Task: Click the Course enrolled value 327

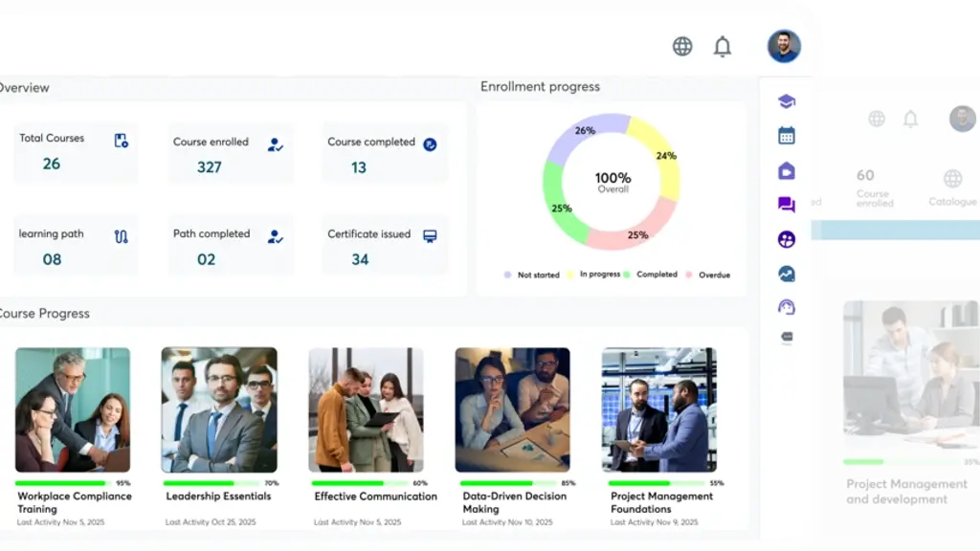Action: pos(210,167)
